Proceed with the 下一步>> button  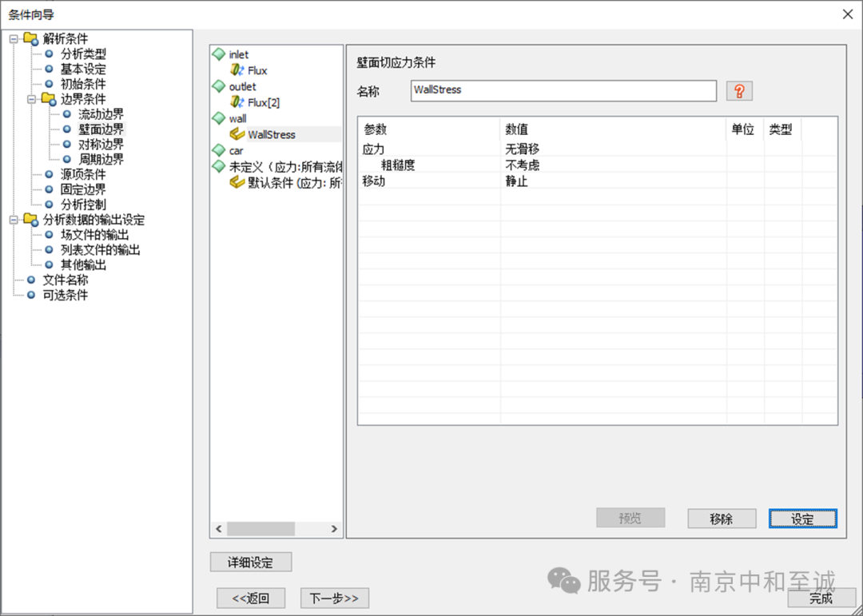coord(335,598)
